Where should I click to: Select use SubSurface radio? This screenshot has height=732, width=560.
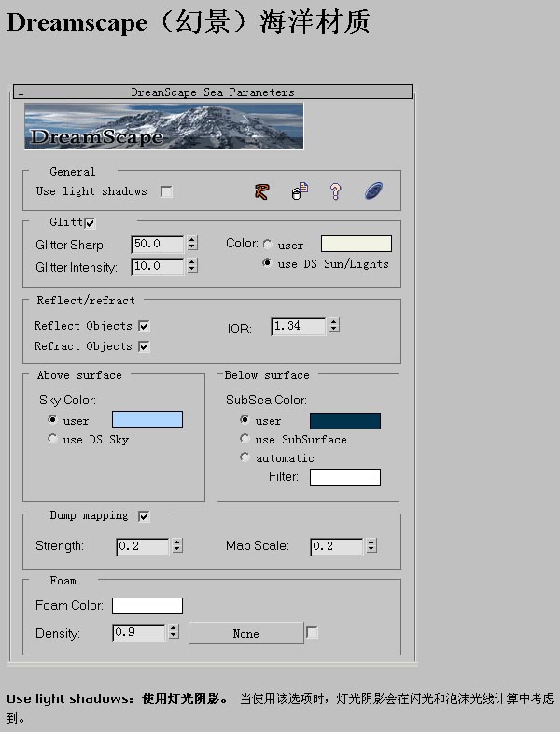pyautogui.click(x=245, y=439)
